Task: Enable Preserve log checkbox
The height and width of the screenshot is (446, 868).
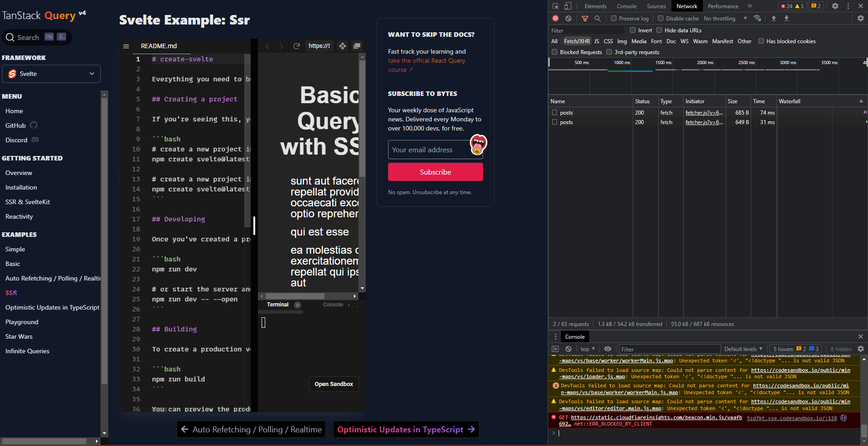Action: (614, 18)
